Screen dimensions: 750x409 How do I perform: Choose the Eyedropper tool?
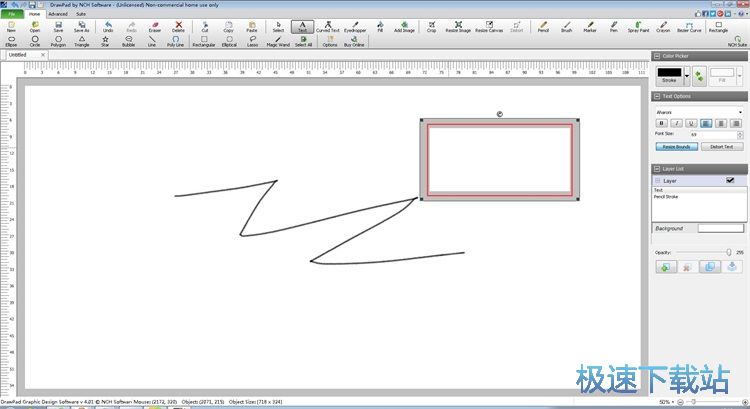coord(355,26)
